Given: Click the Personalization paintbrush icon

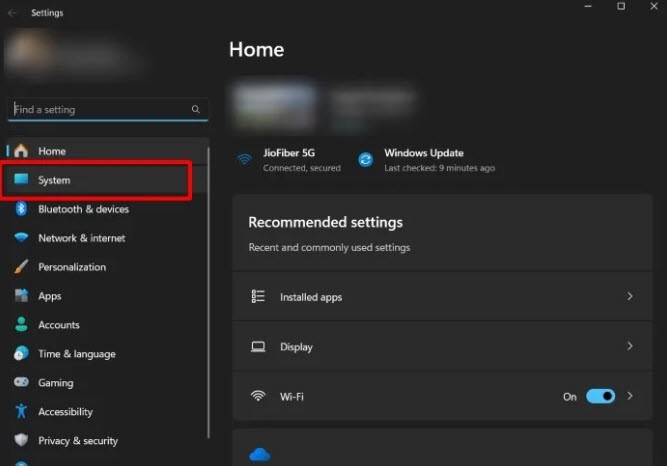Looking at the screenshot, I should tap(21, 267).
